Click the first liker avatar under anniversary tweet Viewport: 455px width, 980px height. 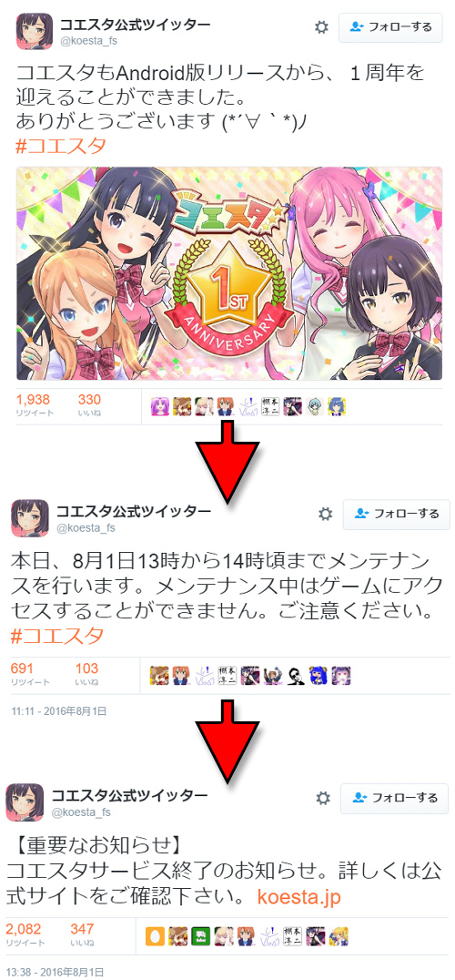160,406
